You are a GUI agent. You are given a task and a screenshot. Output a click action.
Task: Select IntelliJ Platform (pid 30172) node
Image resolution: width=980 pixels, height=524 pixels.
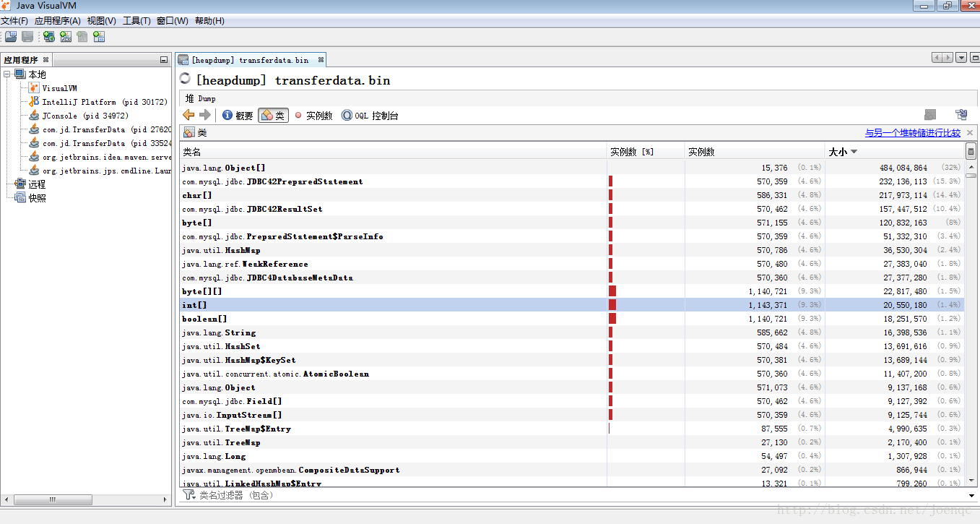point(105,102)
